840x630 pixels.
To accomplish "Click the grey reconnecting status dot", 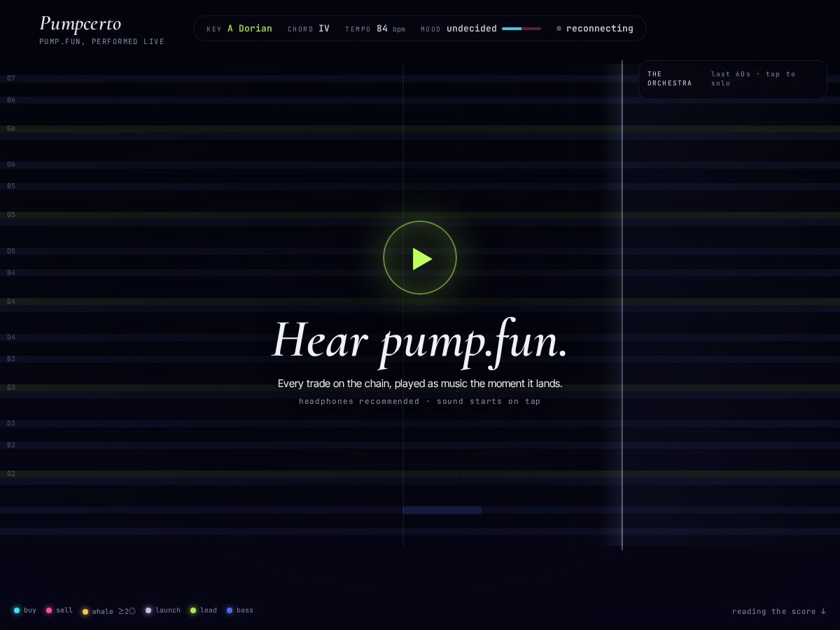I will [x=559, y=29].
